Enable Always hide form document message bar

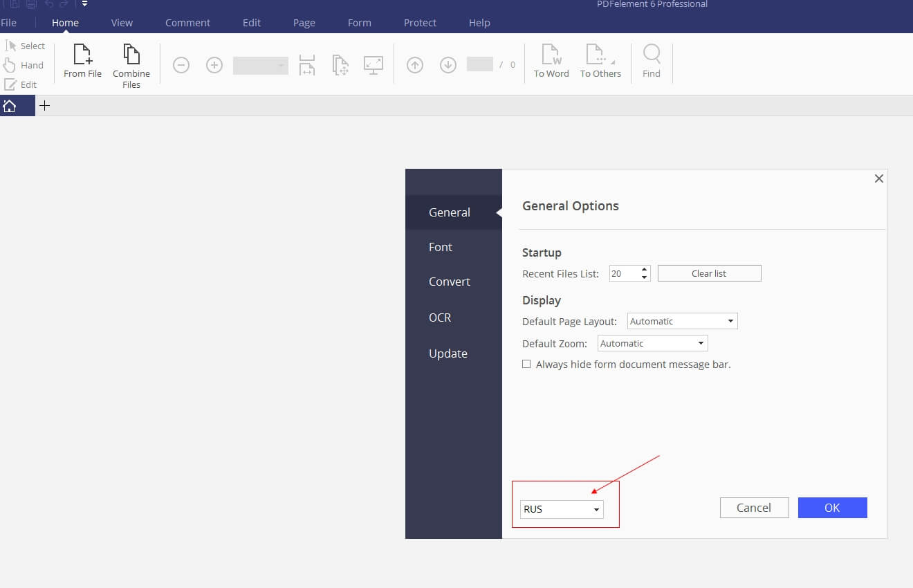526,364
